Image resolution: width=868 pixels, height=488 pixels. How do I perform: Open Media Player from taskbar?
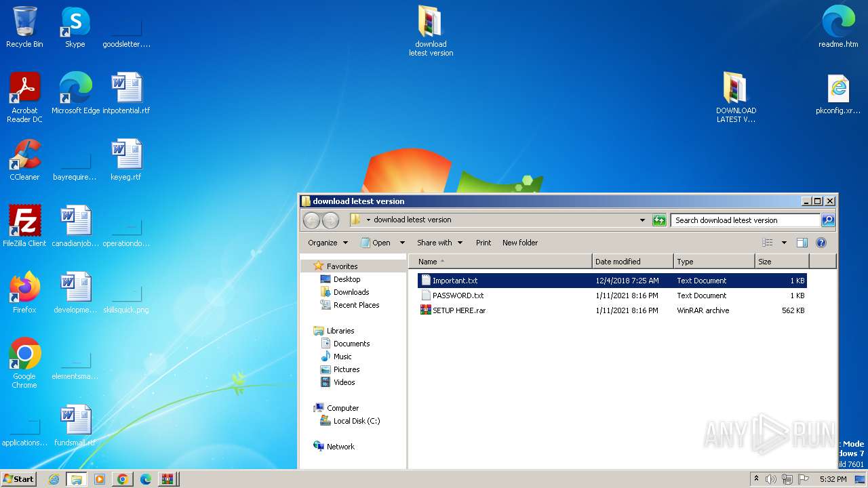100,479
